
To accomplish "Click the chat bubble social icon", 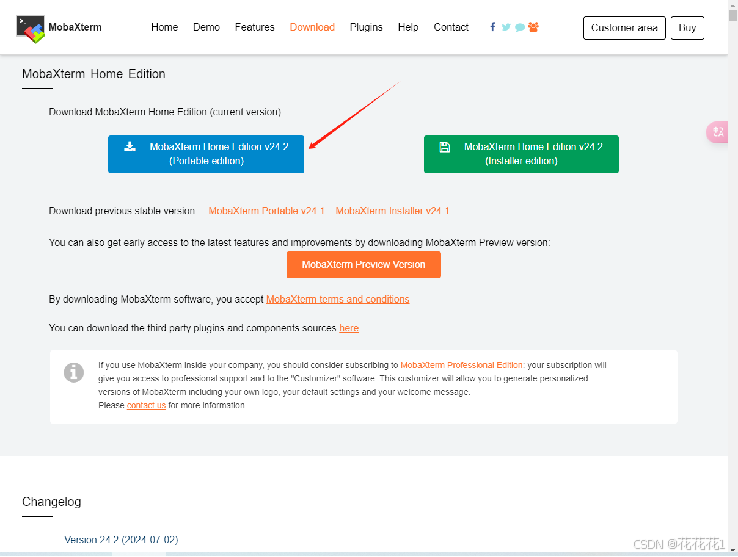I will click(x=520, y=27).
